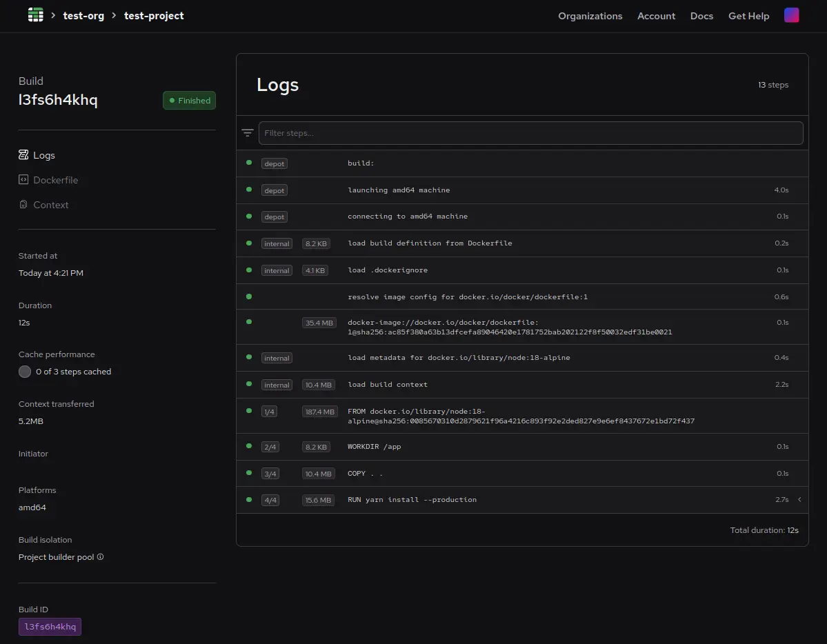
Task: Open the Account menu
Action: click(x=656, y=16)
